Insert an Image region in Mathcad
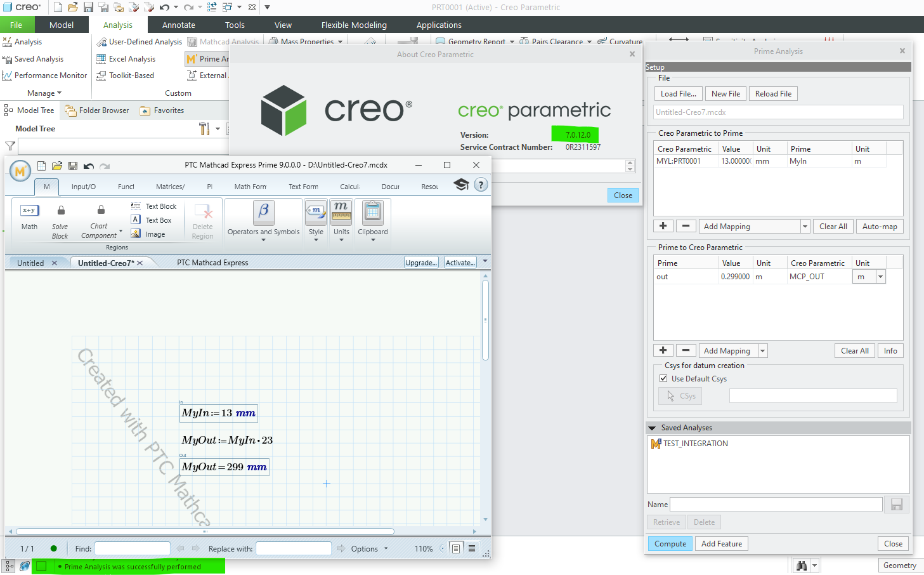 click(x=148, y=234)
